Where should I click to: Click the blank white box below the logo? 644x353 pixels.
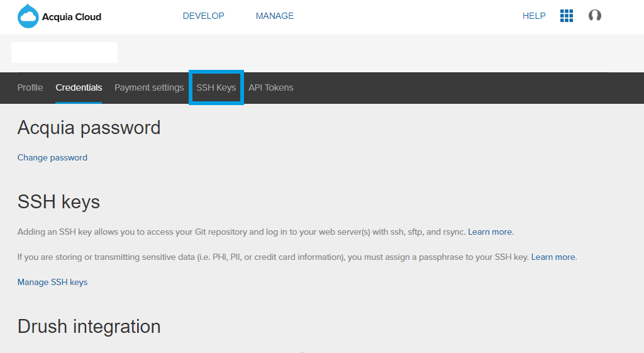(x=64, y=52)
